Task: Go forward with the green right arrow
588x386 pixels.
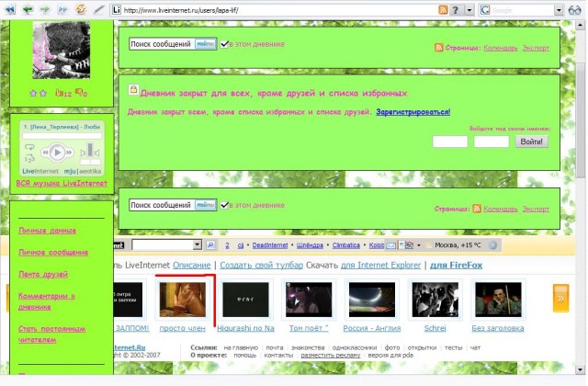Action: 45,9
